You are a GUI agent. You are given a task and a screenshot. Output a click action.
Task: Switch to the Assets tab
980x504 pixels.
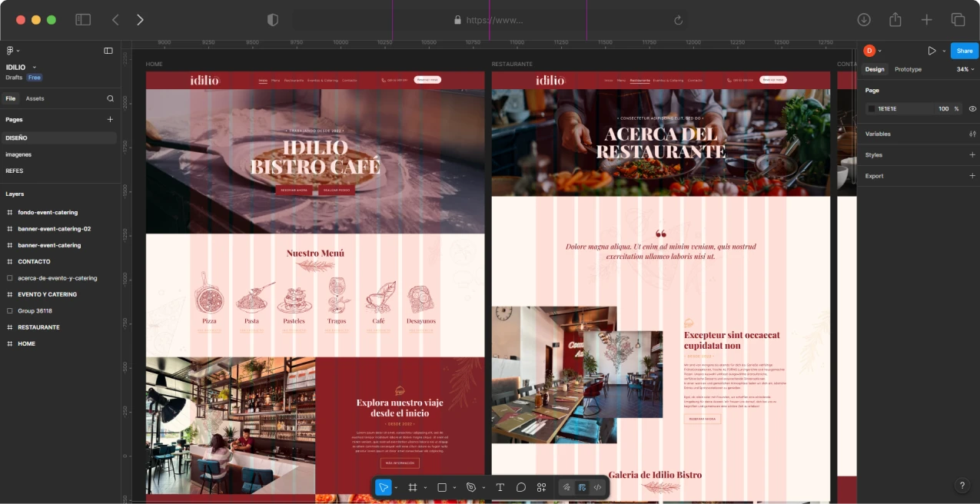[x=35, y=98]
